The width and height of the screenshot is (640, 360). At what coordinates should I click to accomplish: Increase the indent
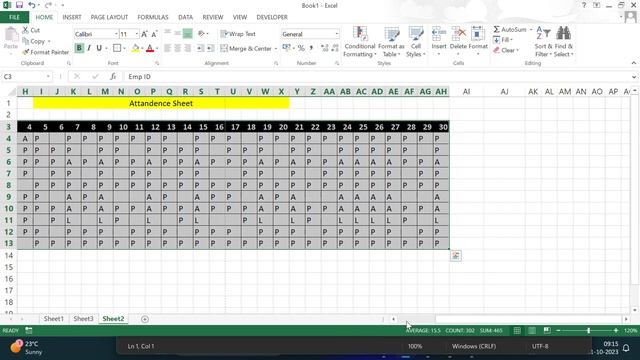pyautogui.click(x=210, y=49)
